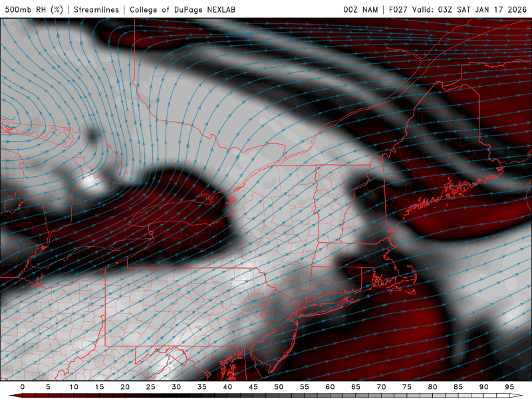Image resolution: width=532 pixels, height=399 pixels.
Task: Click the colorbar label "20"
Action: pyautogui.click(x=125, y=387)
